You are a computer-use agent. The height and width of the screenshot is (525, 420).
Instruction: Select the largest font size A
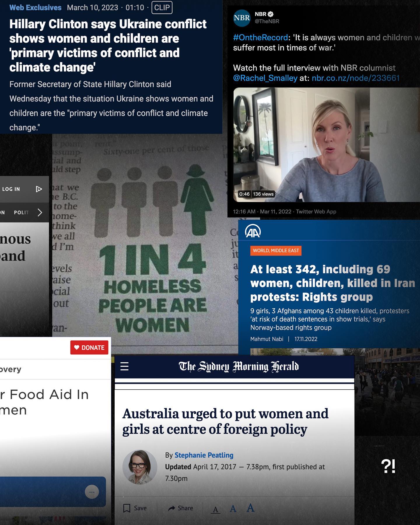[x=250, y=508]
